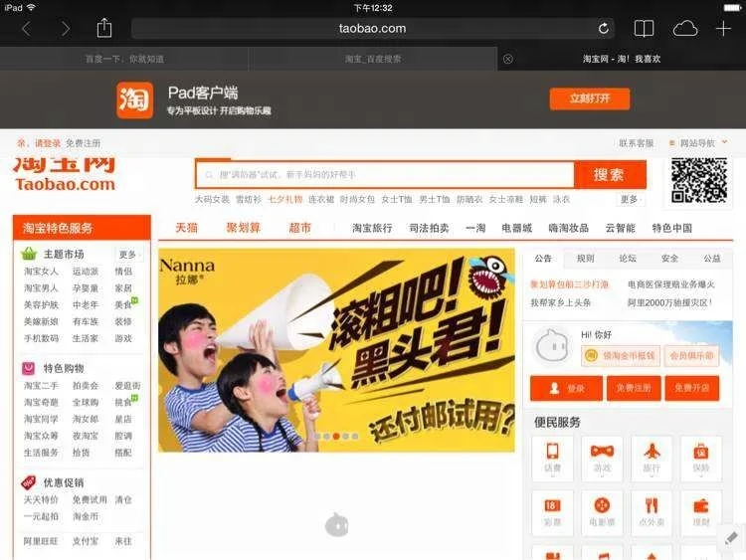This screenshot has width=746, height=560.
Task: Select the 安全 tab
Action: pos(669,259)
